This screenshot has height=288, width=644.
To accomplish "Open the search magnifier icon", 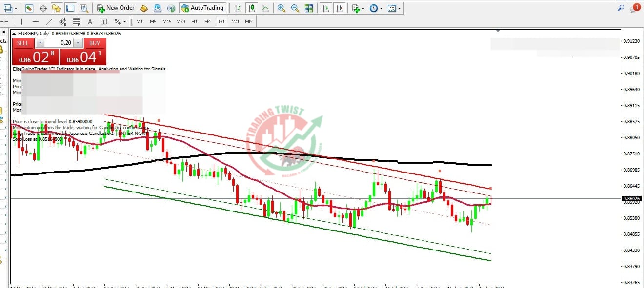I will click(x=621, y=8).
